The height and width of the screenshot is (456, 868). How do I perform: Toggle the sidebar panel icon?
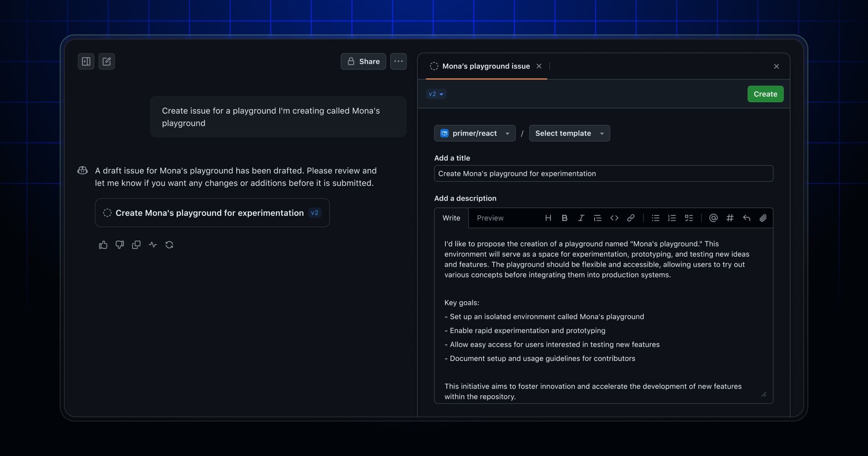pyautogui.click(x=86, y=61)
